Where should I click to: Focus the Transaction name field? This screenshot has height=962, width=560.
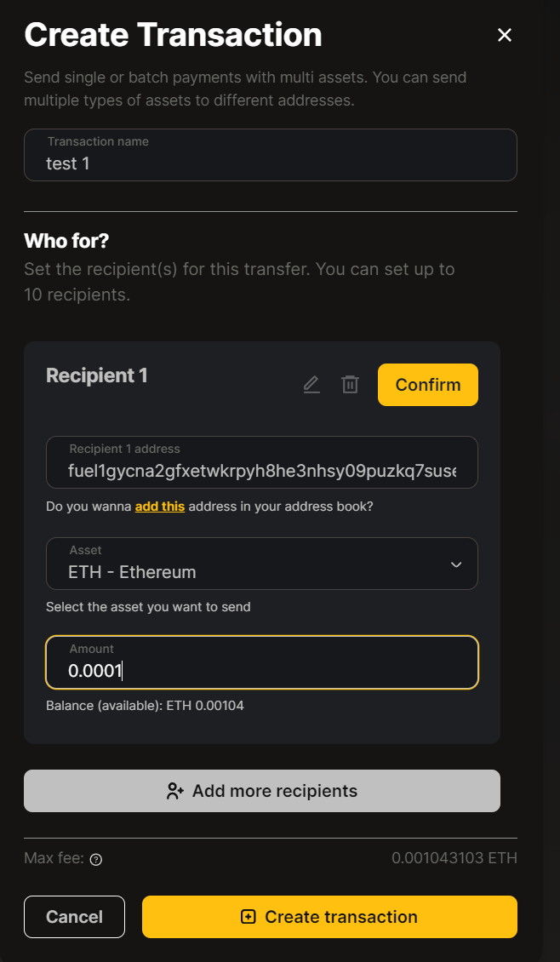(271, 155)
